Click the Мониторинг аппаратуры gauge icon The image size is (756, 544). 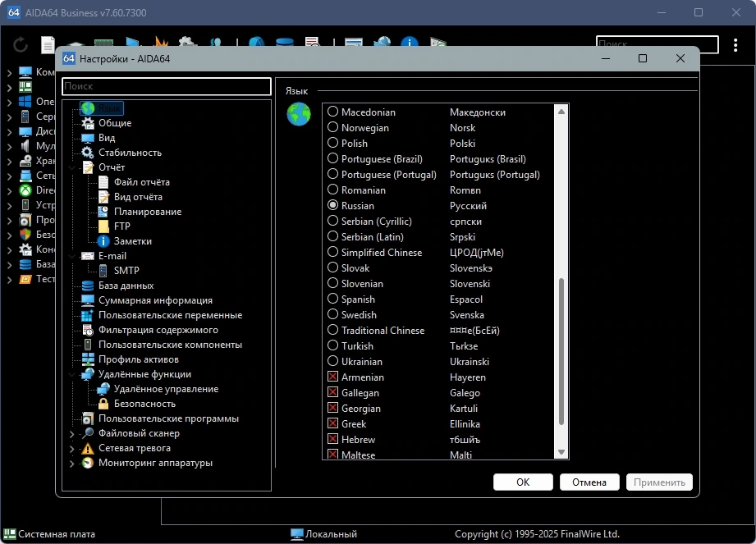88,463
